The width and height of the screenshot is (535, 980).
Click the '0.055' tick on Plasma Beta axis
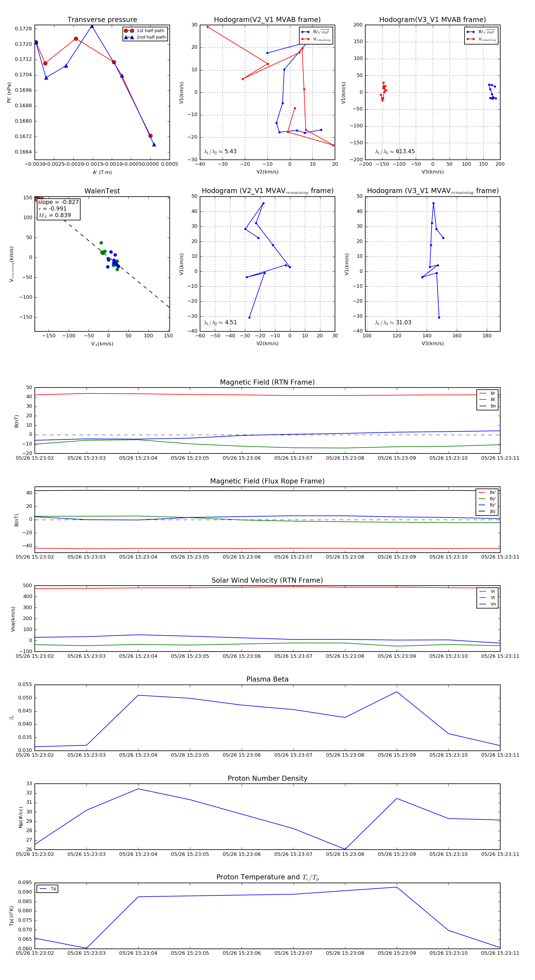pos(25,685)
